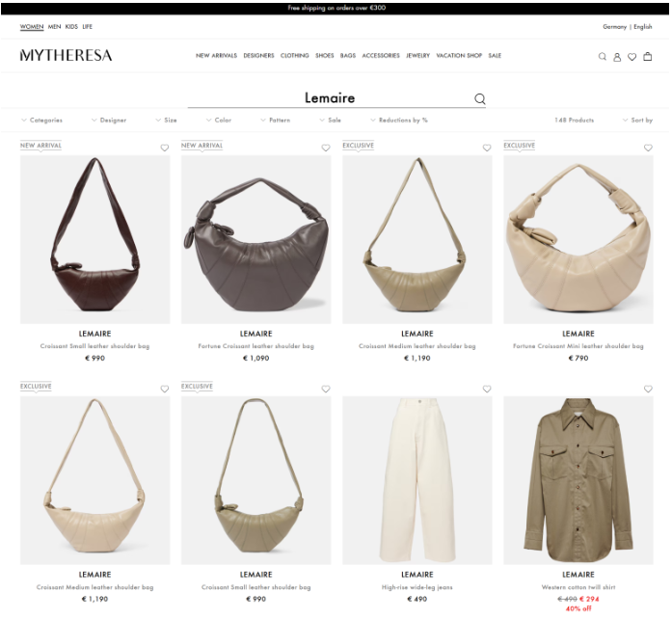
Task: Click the magnifier icon beside Lemaire search
Action: (x=479, y=99)
